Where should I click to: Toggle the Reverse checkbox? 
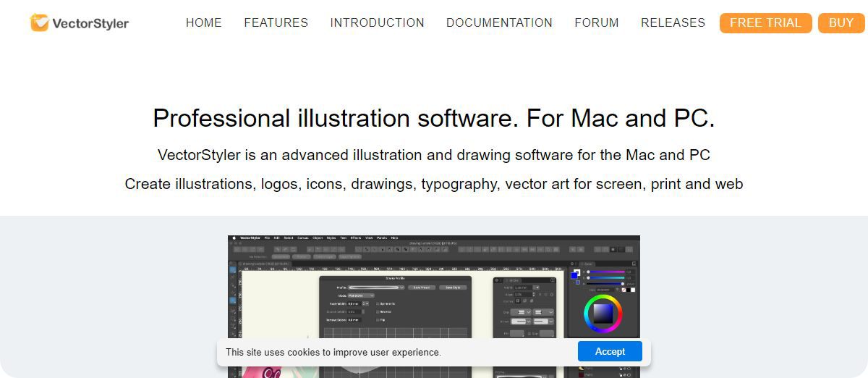pos(378,311)
